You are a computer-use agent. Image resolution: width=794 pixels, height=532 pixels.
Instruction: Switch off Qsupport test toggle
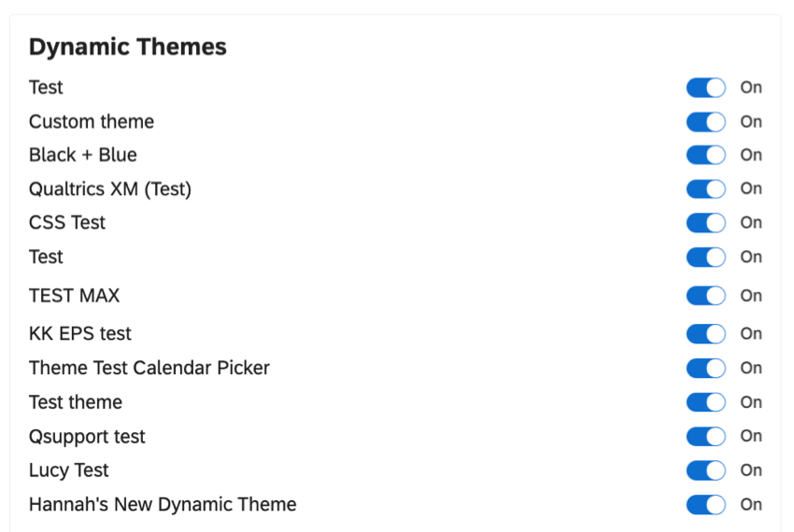point(706,436)
